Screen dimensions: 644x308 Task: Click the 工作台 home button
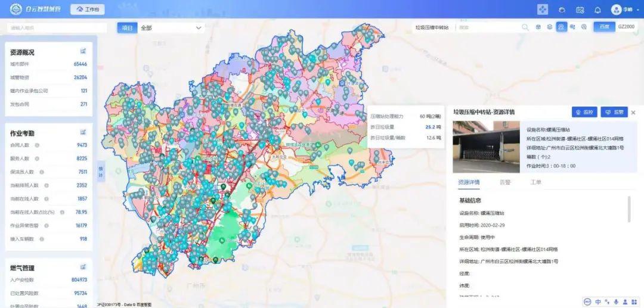[88, 10]
